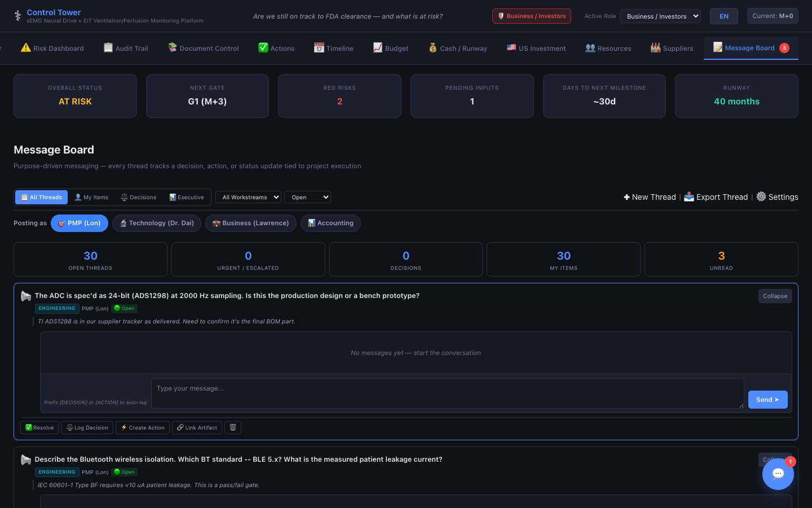The height and width of the screenshot is (508, 812).
Task: Open the Timeline calendar icon
Action: pyautogui.click(x=319, y=47)
